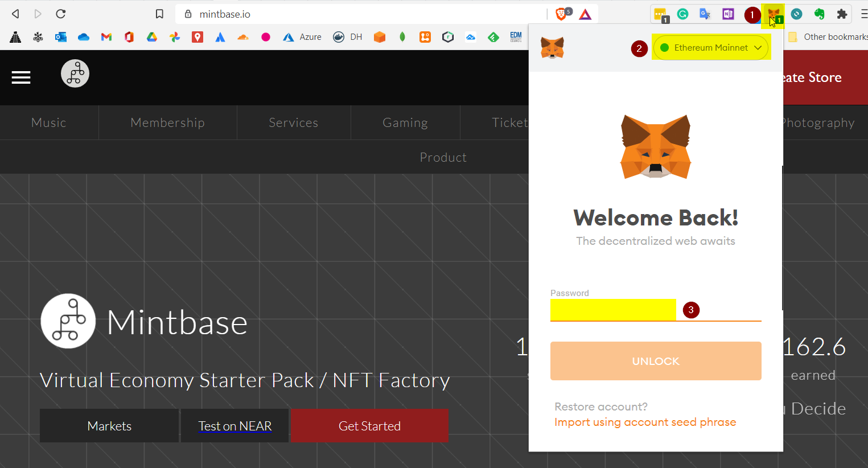Click the Mintbase logo in site header
868x468 pixels.
(x=75, y=73)
